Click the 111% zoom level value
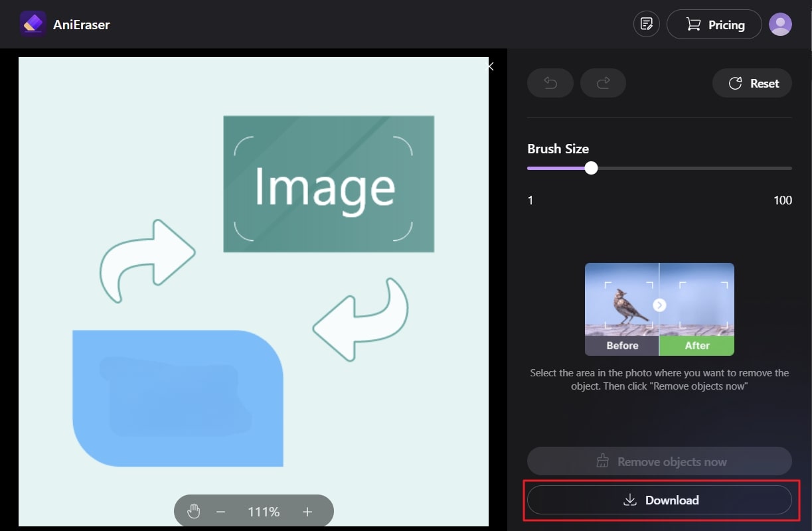The width and height of the screenshot is (812, 531). pos(264,512)
